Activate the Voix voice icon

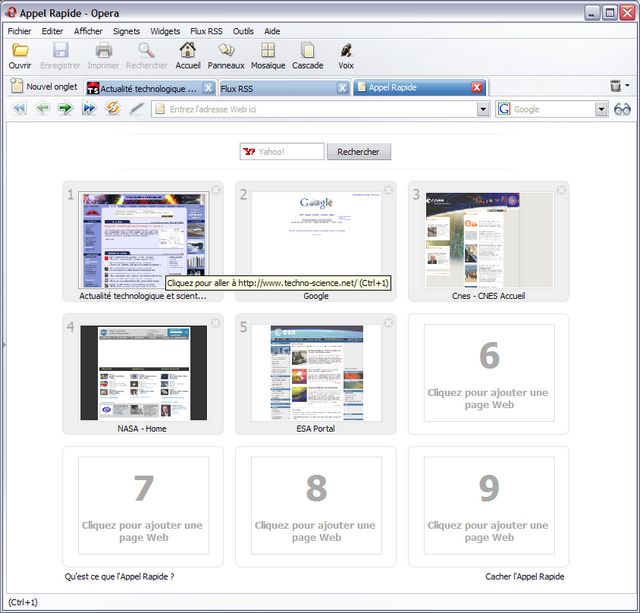tap(346, 50)
